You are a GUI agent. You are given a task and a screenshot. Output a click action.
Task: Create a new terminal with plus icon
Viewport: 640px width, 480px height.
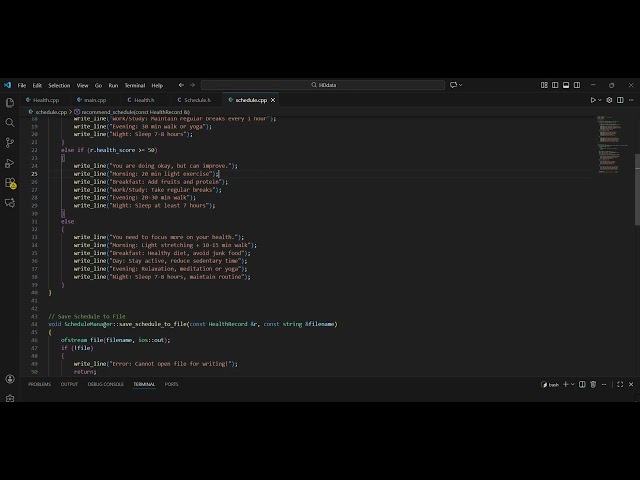pos(566,384)
